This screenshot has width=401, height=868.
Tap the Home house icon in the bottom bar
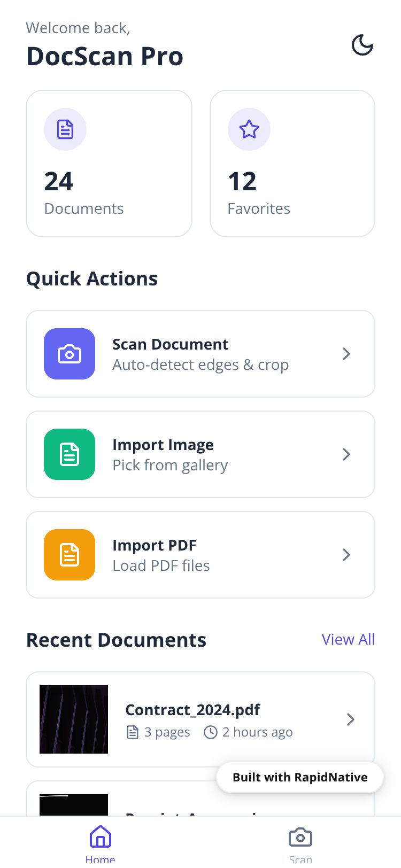100,837
